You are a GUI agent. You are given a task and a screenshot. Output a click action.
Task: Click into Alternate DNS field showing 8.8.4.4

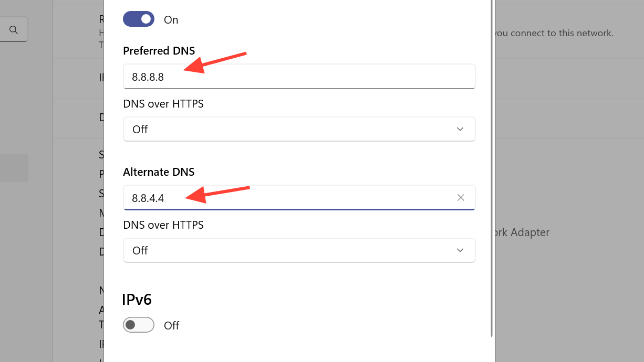289,198
